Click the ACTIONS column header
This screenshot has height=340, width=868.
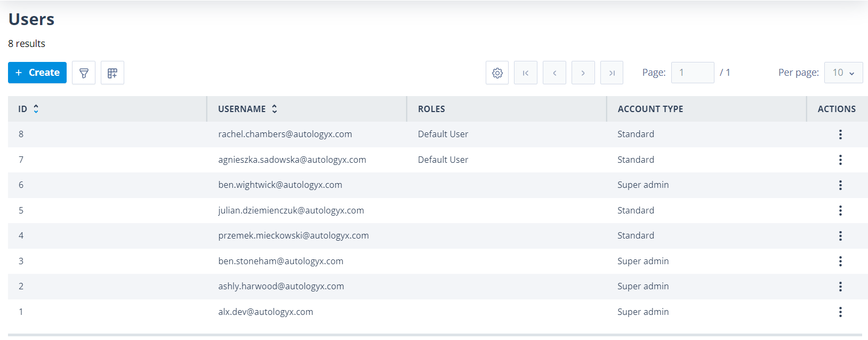(837, 109)
